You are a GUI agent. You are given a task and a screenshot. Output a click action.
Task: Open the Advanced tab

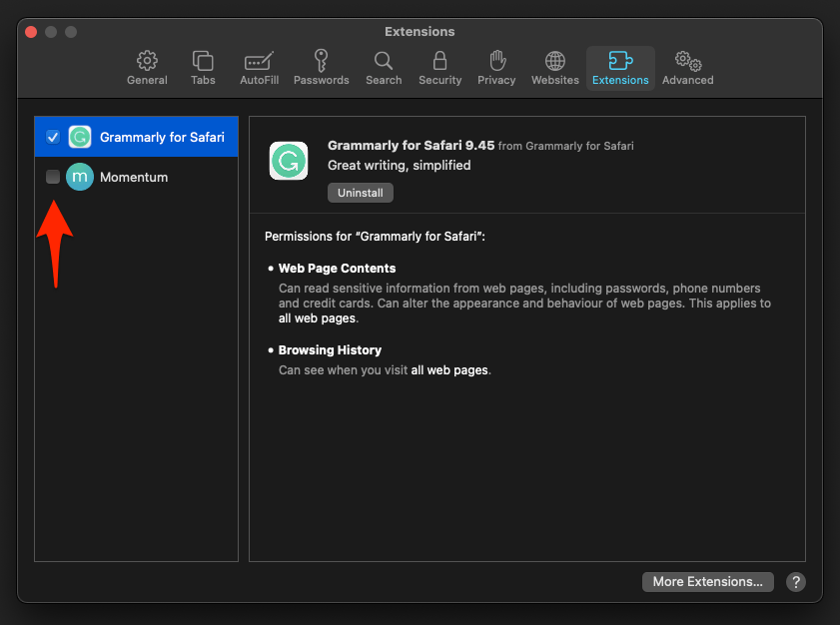(x=687, y=68)
